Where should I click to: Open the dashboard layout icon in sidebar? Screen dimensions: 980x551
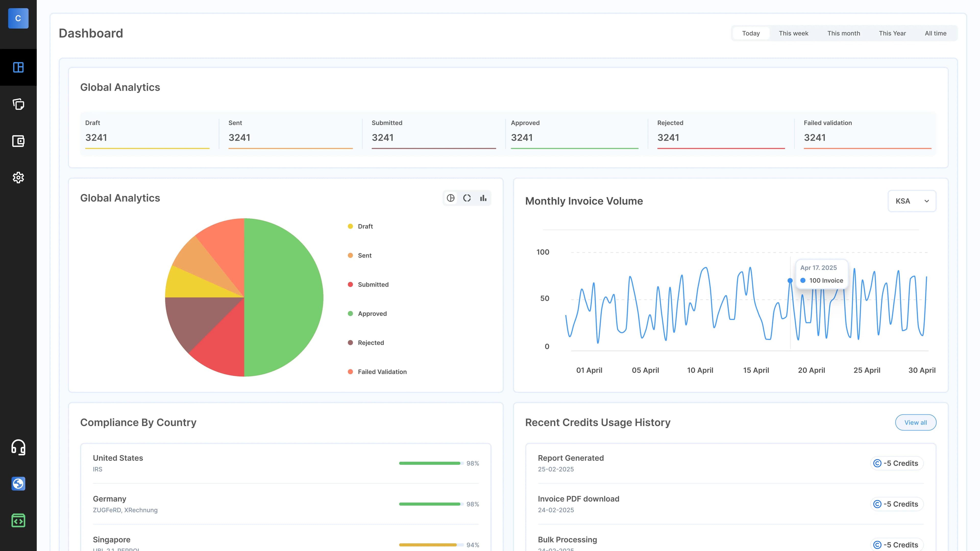tap(18, 67)
